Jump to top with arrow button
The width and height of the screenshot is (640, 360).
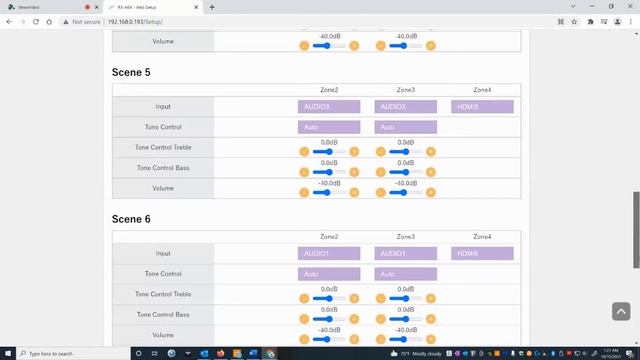pyautogui.click(x=621, y=311)
